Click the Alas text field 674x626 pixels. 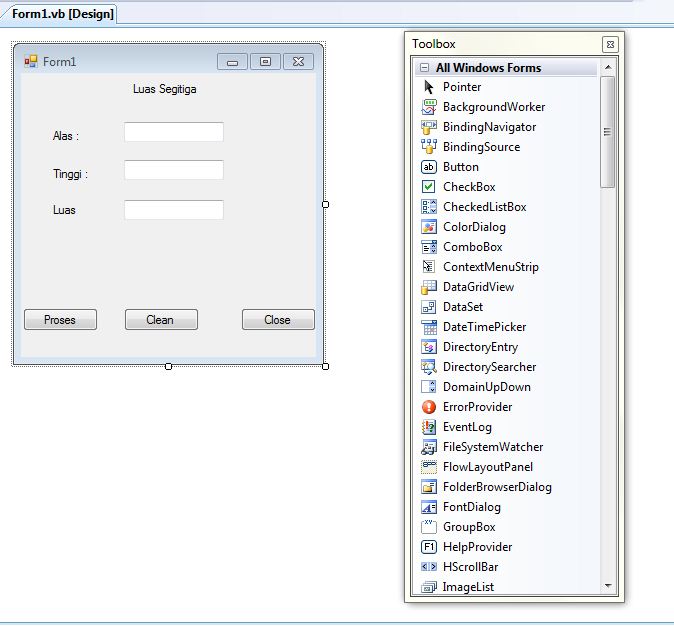174,132
